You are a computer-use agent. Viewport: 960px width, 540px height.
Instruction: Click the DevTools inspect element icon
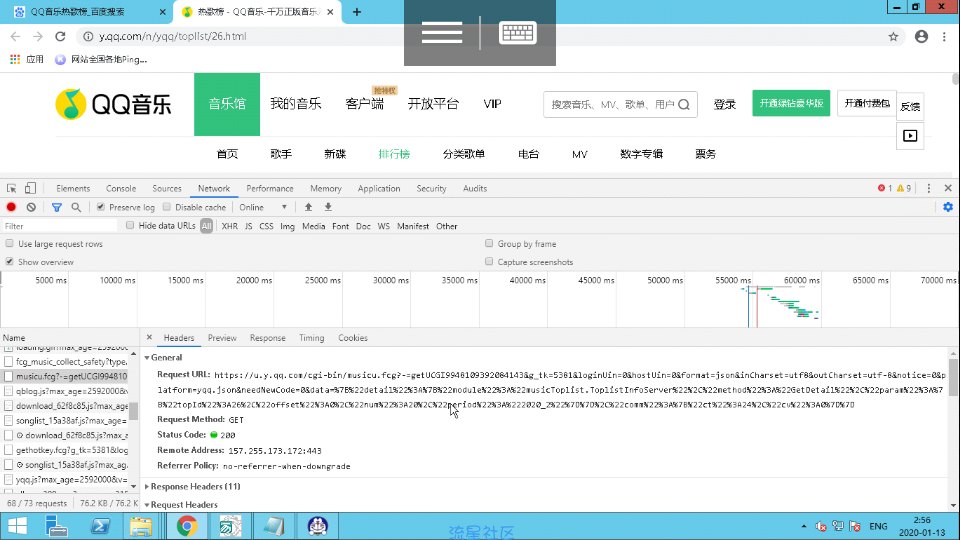12,189
